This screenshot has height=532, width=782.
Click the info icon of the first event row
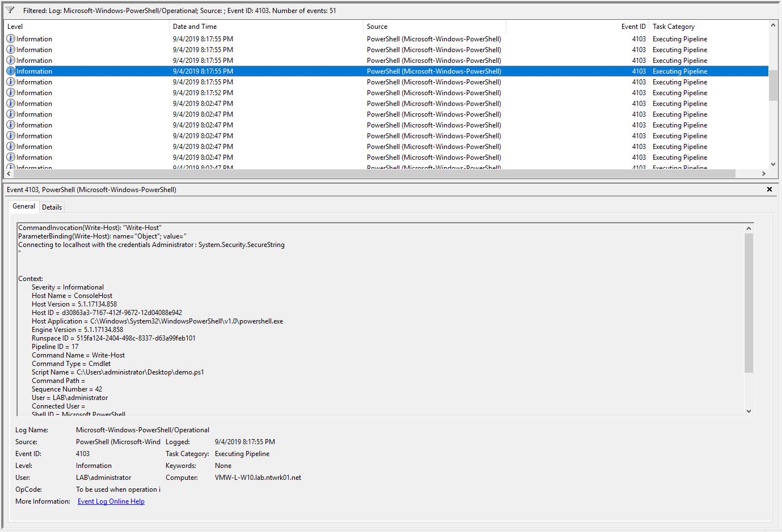coord(11,39)
